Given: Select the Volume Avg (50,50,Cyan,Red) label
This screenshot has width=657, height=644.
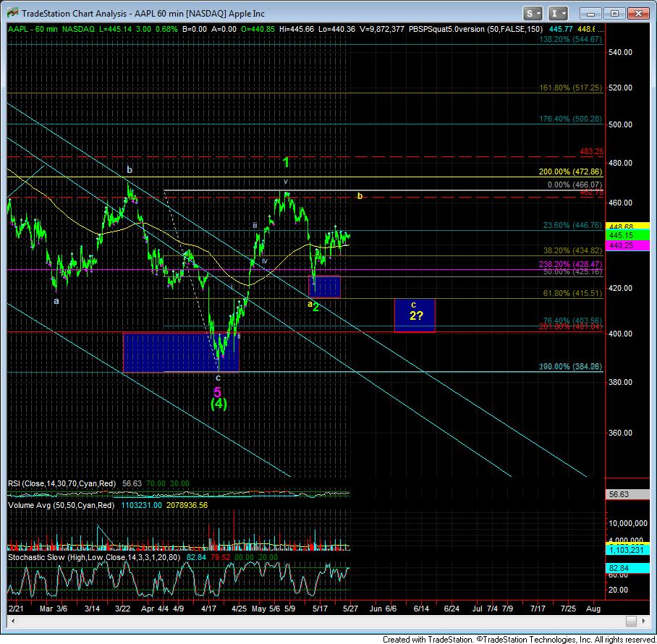Looking at the screenshot, I should point(62,505).
